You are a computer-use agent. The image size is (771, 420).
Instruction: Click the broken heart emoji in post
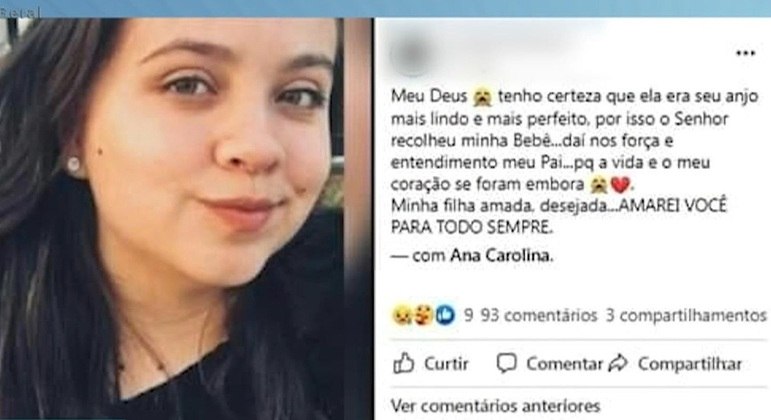620,185
